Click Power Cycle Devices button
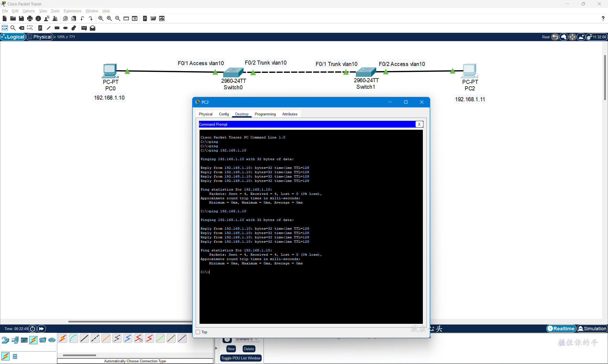Viewport: 608px width, 364px height. pos(33,329)
